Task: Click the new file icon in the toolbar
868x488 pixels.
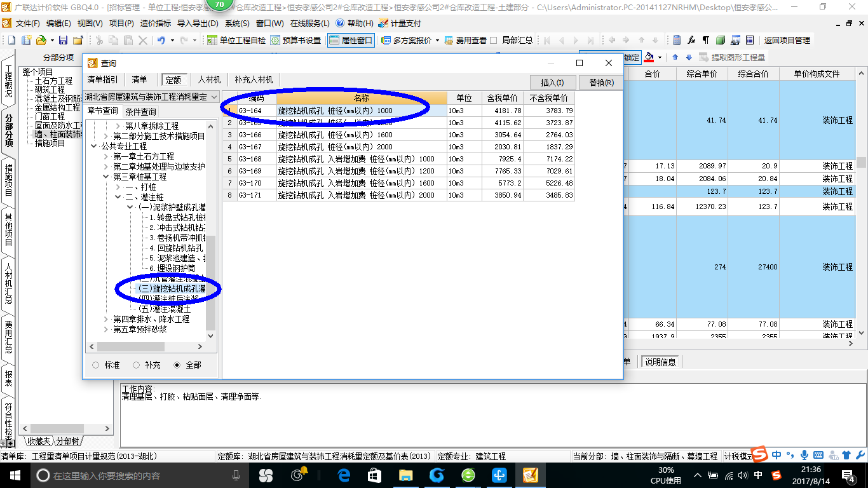Action: click(11, 40)
